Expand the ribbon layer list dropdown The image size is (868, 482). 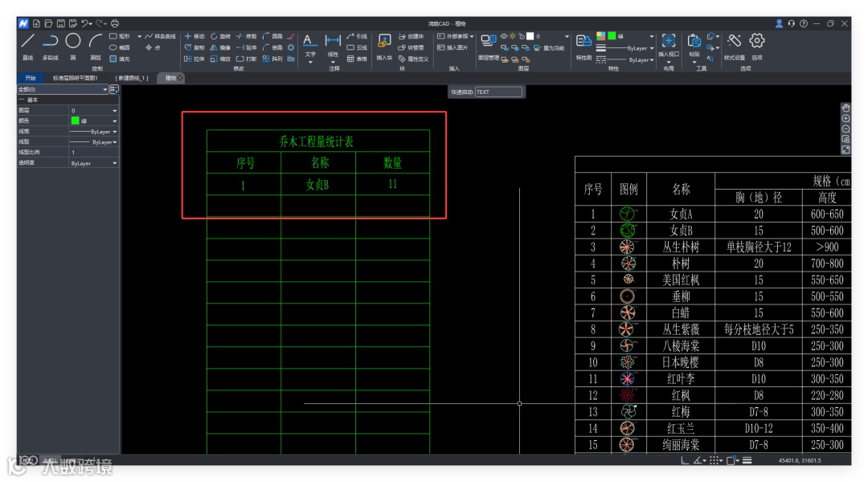coord(567,36)
